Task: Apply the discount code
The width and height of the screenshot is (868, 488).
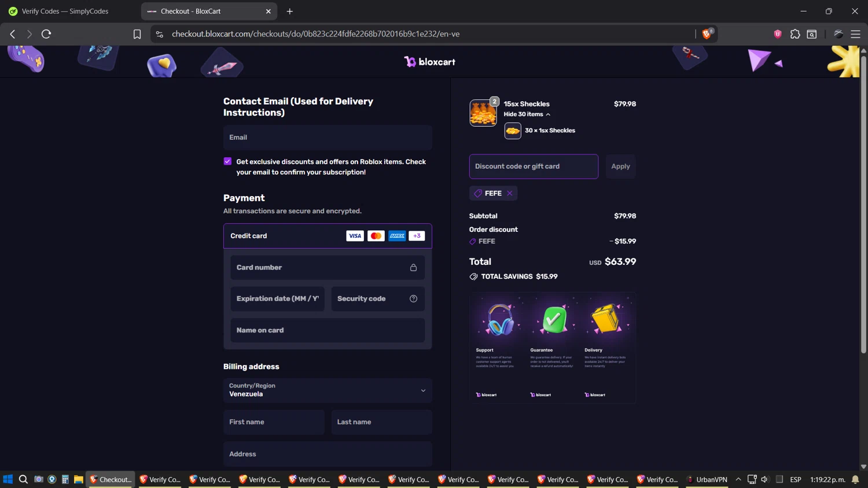Action: click(x=620, y=167)
